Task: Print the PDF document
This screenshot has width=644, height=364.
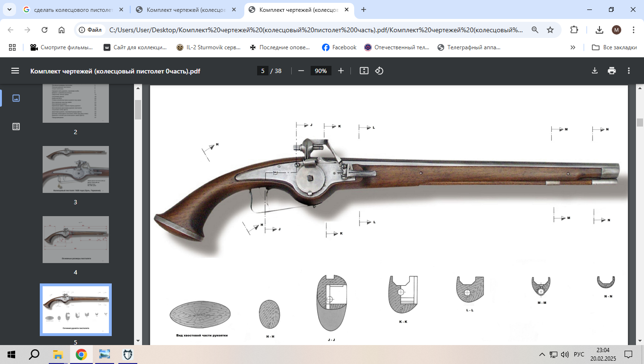Action: (612, 71)
